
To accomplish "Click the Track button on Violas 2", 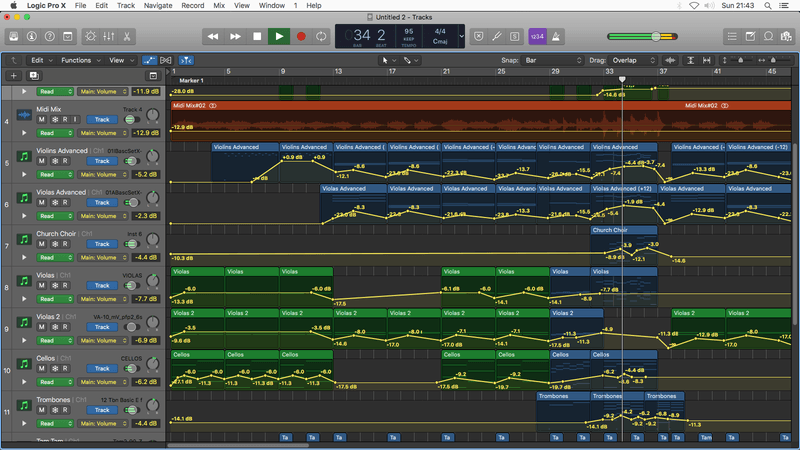I will [102, 327].
